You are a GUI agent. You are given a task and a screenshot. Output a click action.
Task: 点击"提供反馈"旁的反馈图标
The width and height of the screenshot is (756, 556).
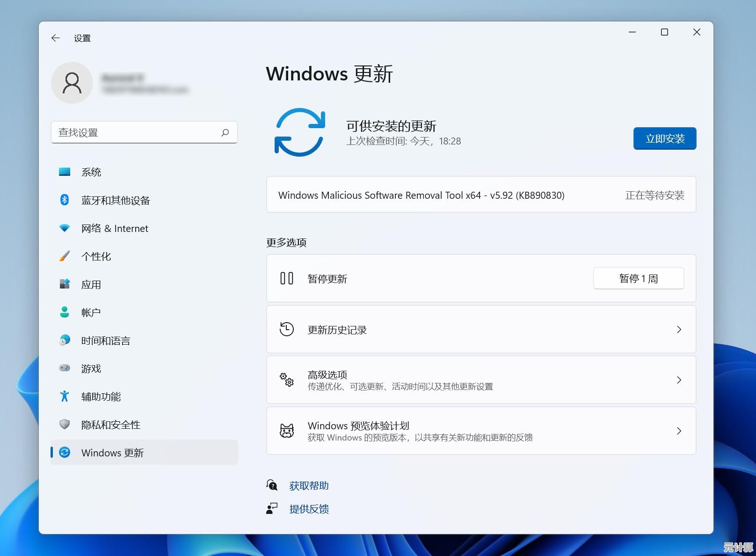pos(272,509)
